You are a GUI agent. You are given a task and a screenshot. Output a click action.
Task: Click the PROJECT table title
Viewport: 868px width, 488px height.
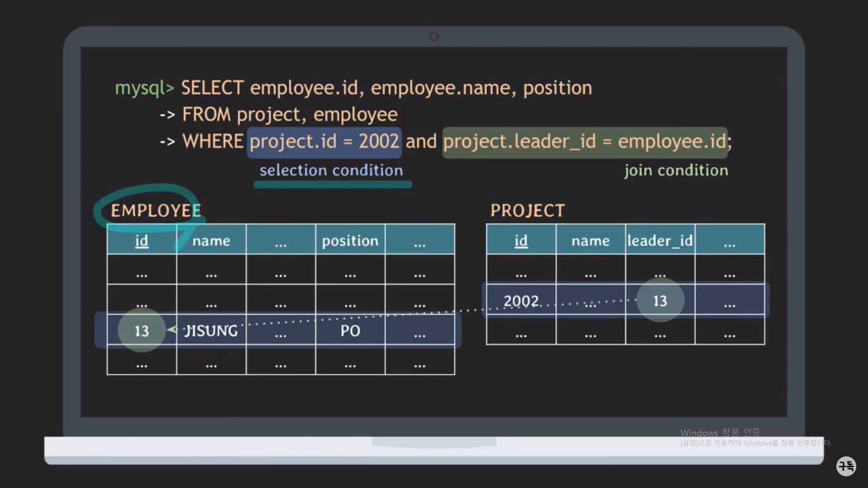coord(528,211)
